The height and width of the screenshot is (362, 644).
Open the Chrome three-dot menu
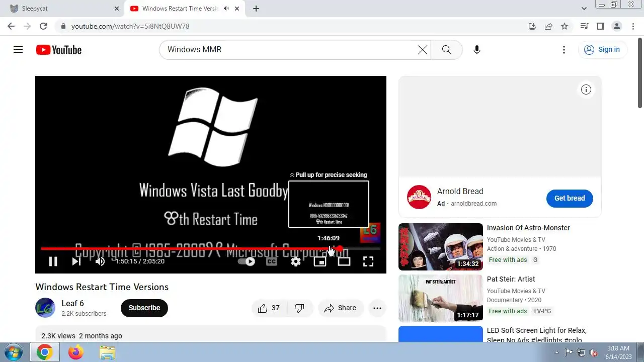(633, 26)
